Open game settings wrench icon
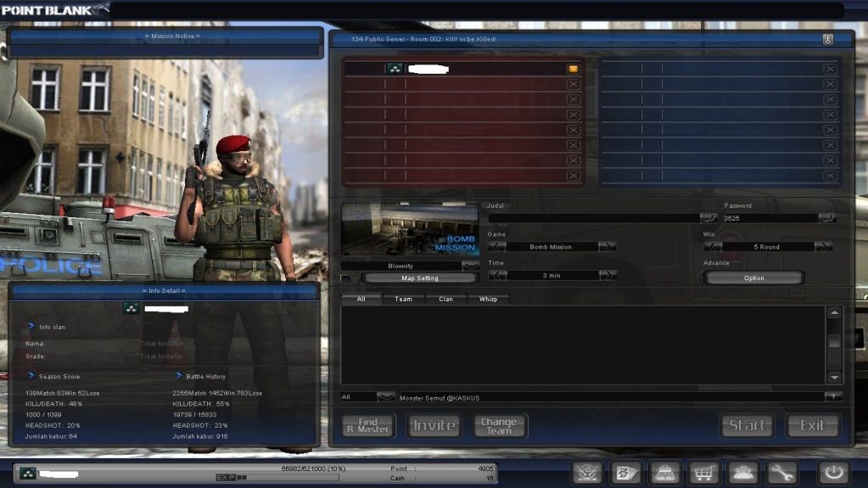The height and width of the screenshot is (488, 868). 781,473
